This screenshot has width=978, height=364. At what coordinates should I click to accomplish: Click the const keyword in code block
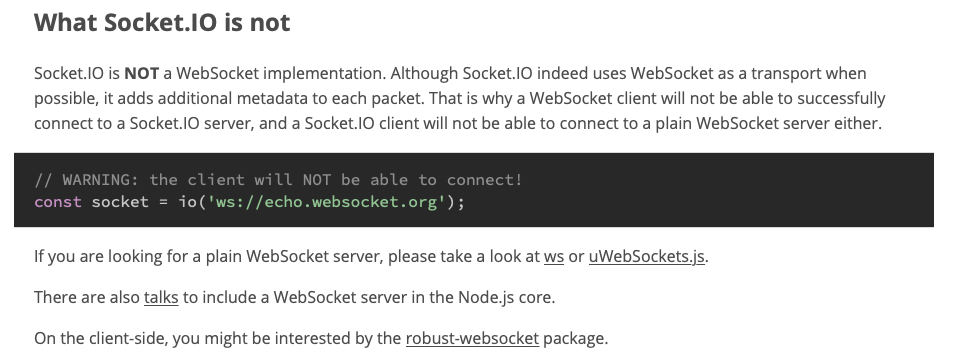tap(58, 202)
